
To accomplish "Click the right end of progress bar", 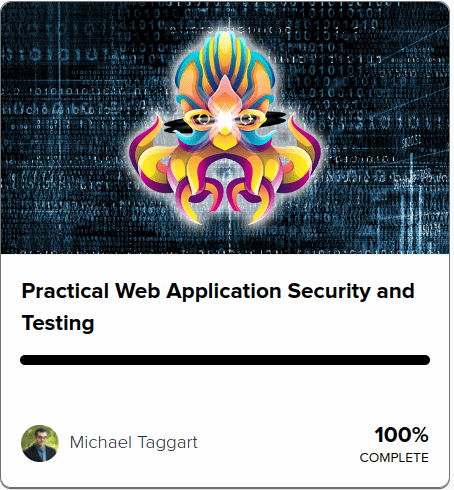I will (x=426, y=360).
